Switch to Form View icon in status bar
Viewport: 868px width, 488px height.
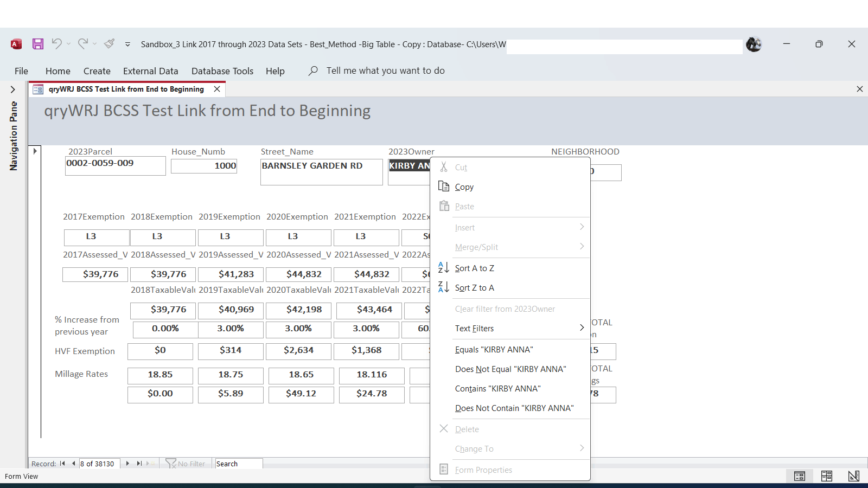800,476
